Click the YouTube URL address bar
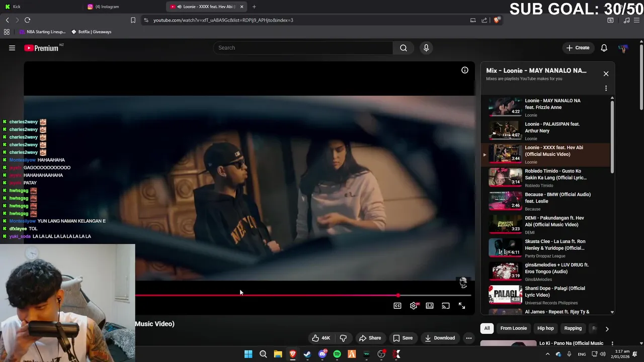644x362 pixels. [x=302, y=20]
